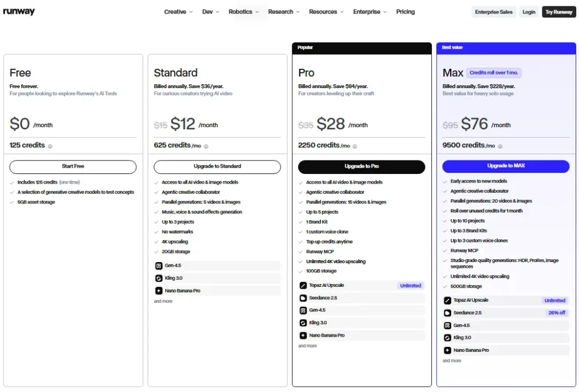Click Nano Banana Pro icon in Standard plan

point(159,291)
